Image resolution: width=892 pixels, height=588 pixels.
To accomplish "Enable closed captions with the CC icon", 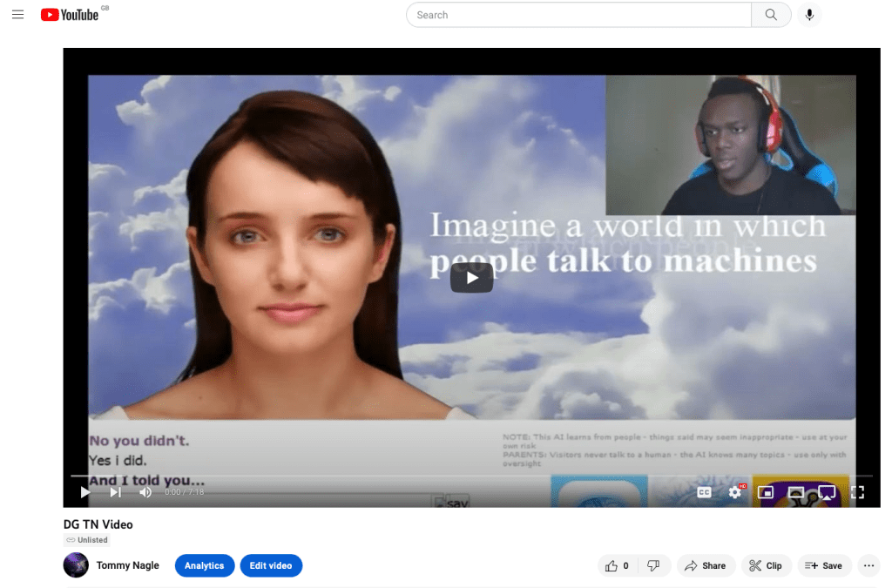I will [702, 492].
